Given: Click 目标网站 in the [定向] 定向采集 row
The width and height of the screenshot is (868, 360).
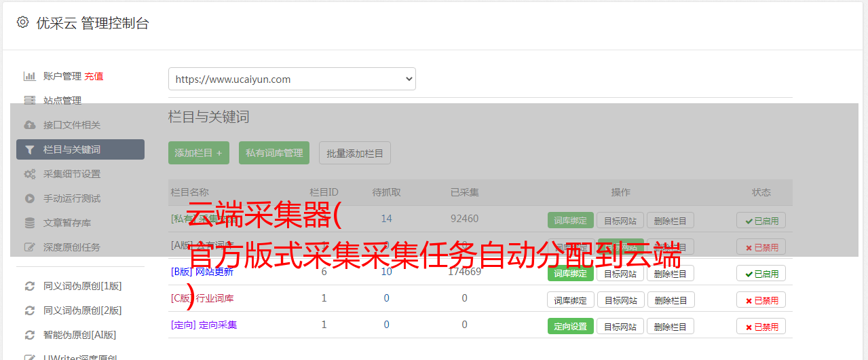Looking at the screenshot, I should [x=620, y=326].
